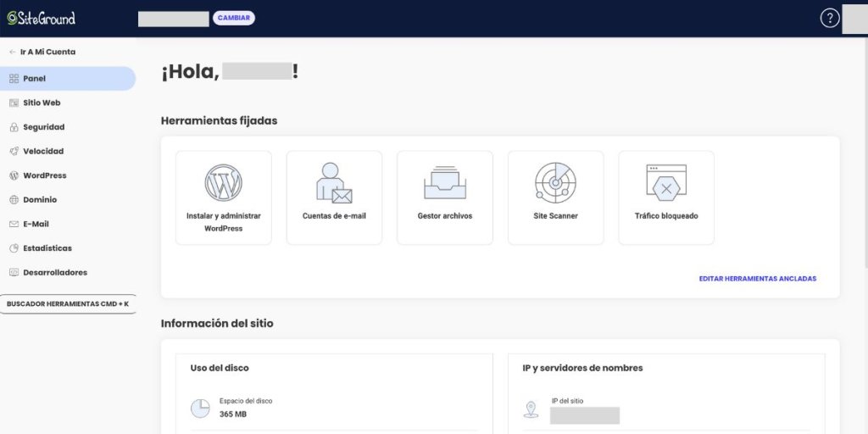Open Gestor archivos label
This screenshot has width=868, height=434.
[445, 216]
